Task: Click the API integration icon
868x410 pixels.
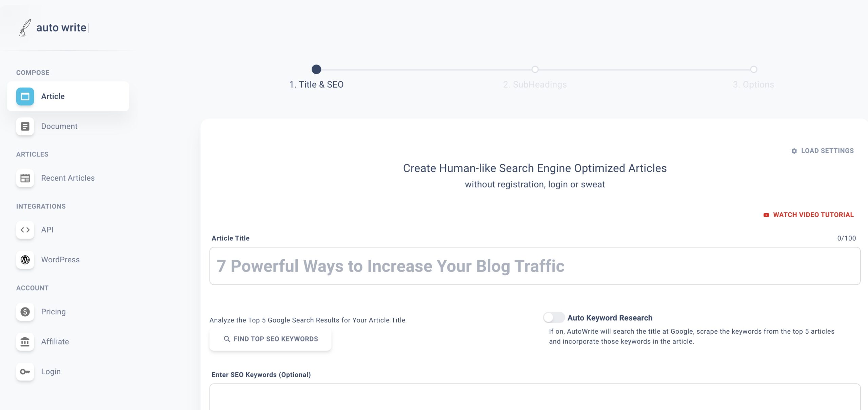Action: point(25,229)
